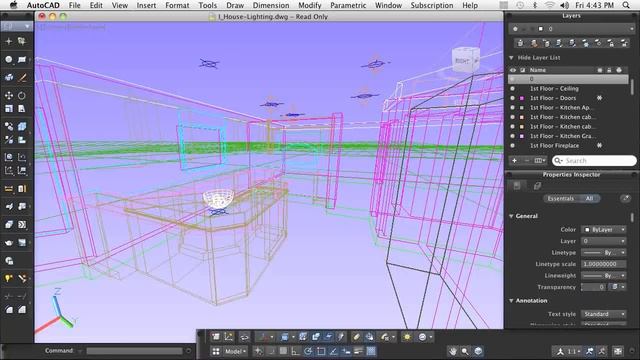Click the magenta color swatch of Doors layer
640x360 pixels.
tap(522, 98)
